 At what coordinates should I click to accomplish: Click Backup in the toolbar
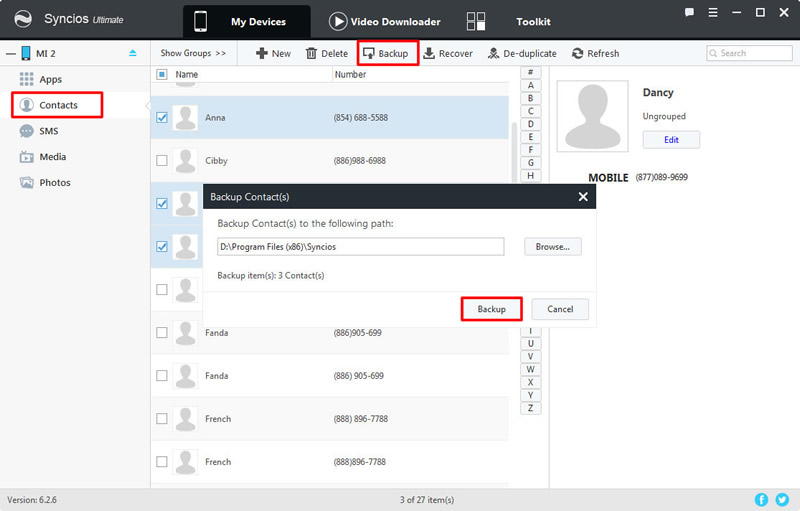pos(388,53)
